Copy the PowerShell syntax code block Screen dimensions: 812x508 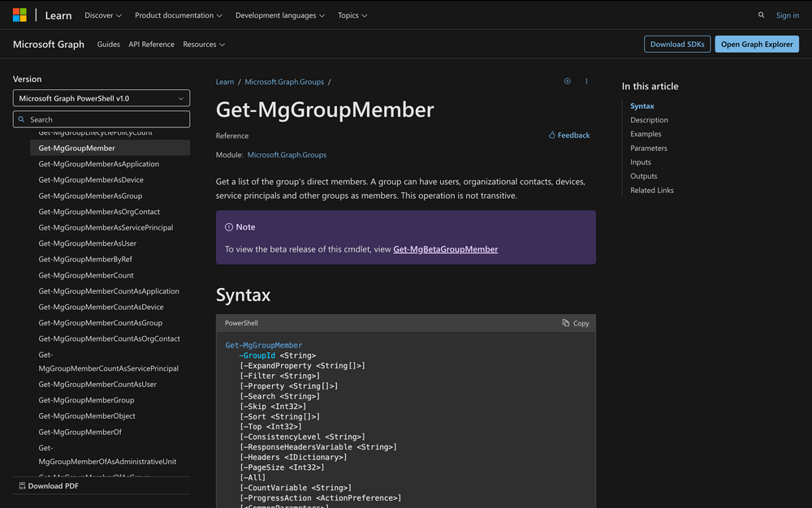pos(576,323)
